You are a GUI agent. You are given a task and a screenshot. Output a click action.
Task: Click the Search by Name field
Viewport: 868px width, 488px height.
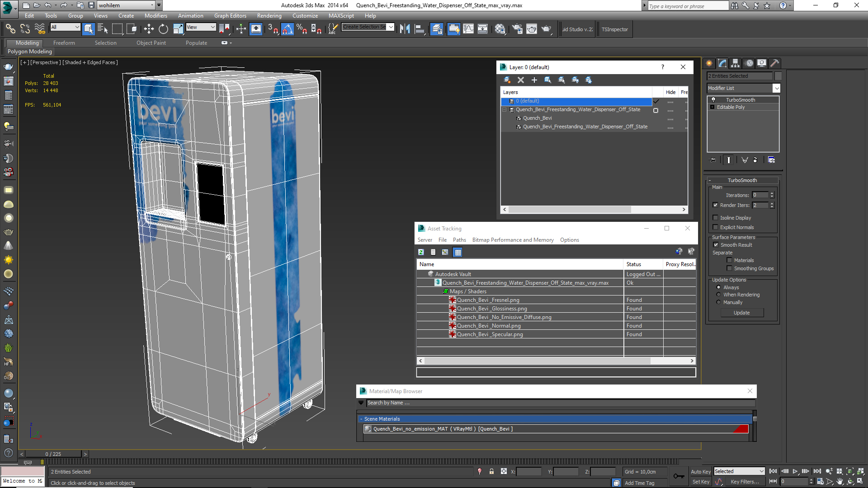(561, 403)
